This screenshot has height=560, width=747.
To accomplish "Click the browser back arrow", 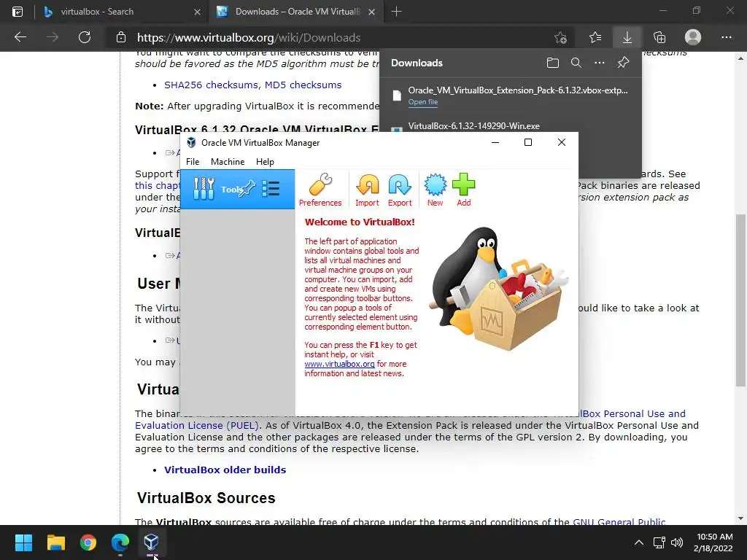I will pyautogui.click(x=20, y=37).
